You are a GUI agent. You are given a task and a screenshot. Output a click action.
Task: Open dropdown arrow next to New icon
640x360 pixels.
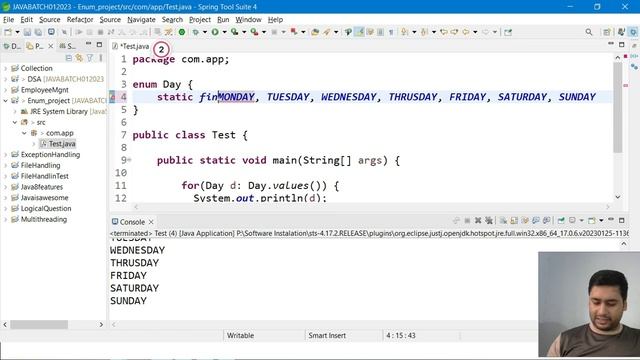(x=17, y=32)
